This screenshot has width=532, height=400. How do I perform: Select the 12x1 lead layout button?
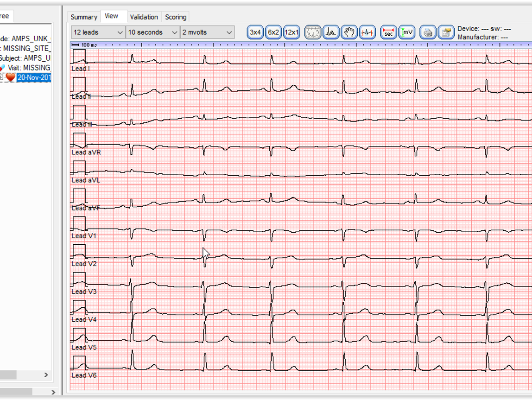click(291, 32)
